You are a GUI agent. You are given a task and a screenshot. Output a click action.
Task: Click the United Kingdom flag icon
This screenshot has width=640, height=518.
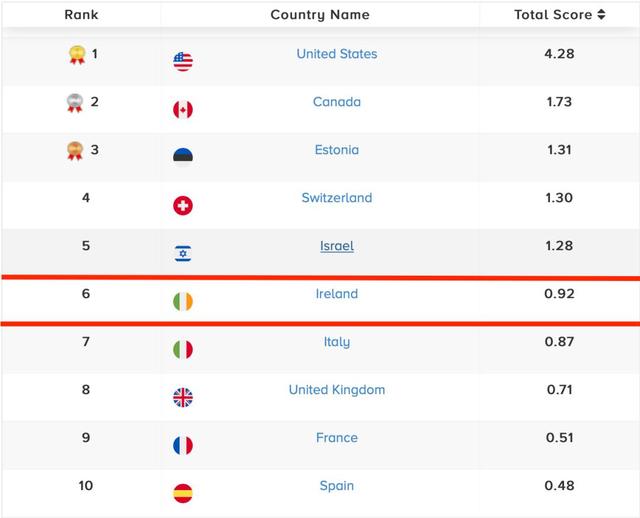click(183, 398)
